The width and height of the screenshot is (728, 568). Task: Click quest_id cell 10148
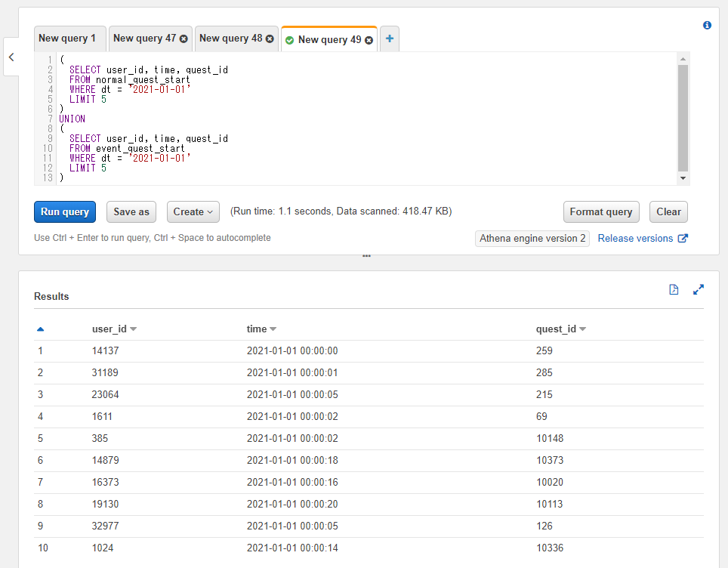(x=550, y=438)
